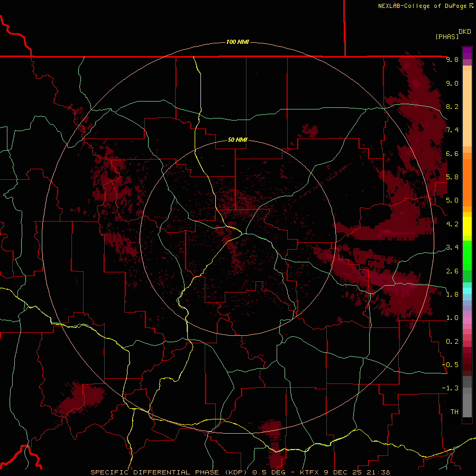
Task: Click the 7.4 value on color scale
Action: click(x=452, y=130)
